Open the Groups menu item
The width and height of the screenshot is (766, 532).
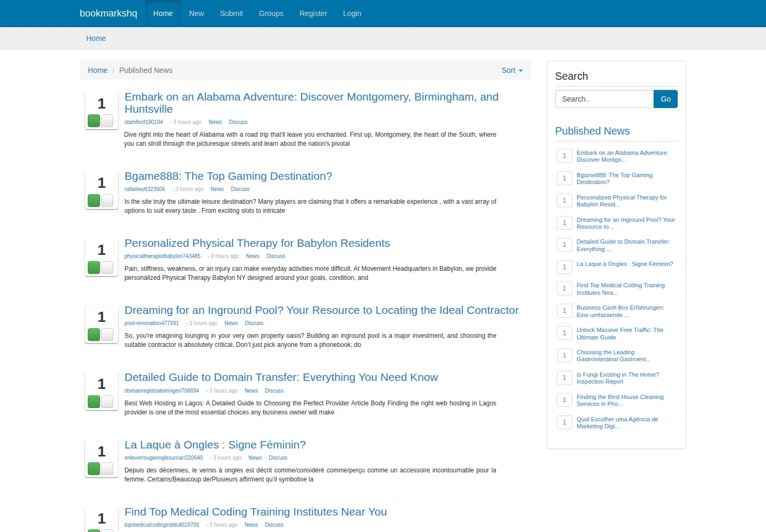[271, 13]
